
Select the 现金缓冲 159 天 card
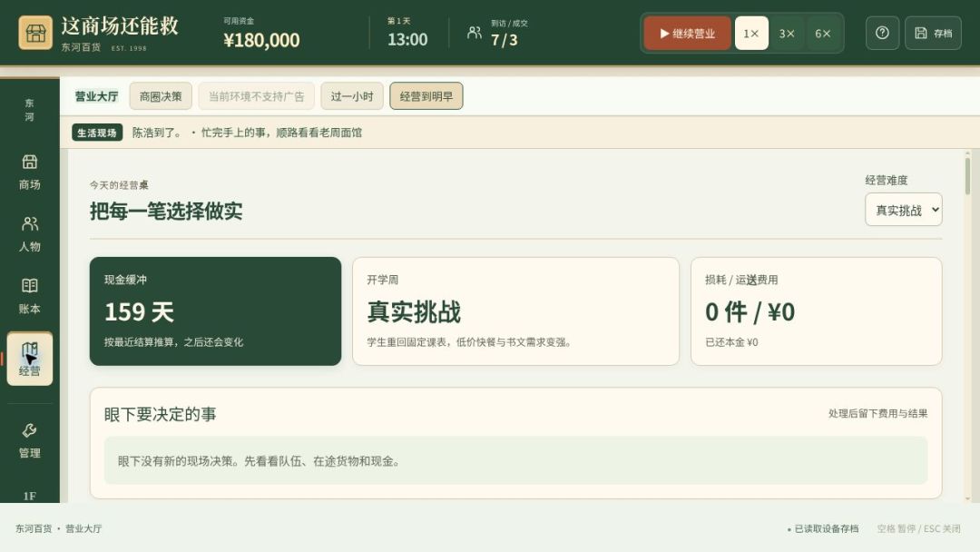[x=216, y=311]
